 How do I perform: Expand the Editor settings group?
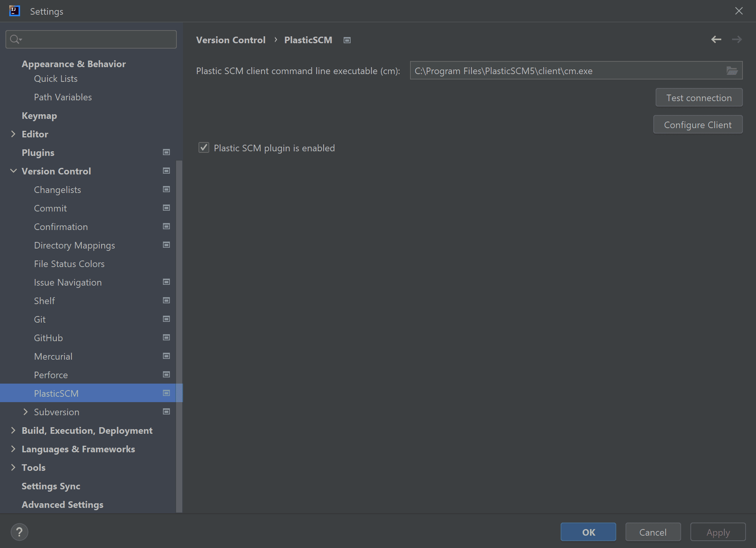point(13,134)
